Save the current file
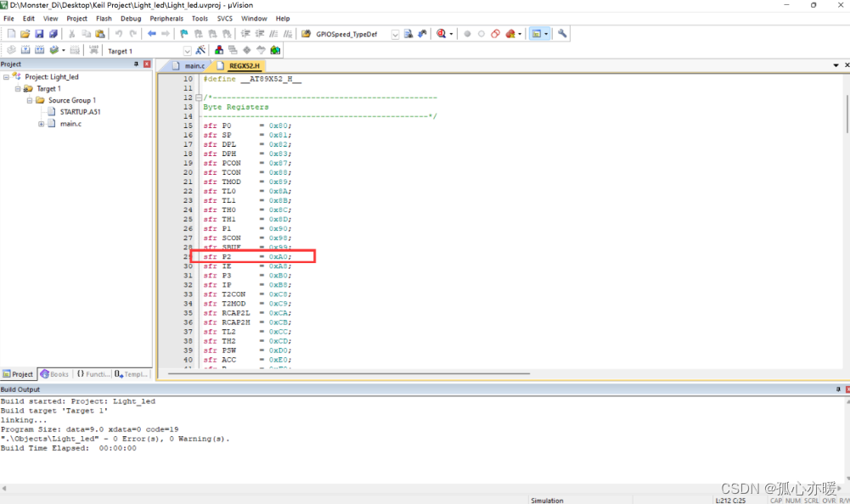Viewport: 850px width, 504px height. (x=39, y=34)
